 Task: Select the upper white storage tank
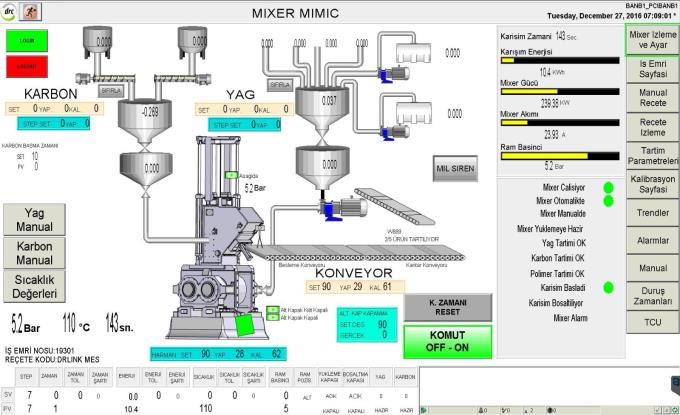click(413, 53)
